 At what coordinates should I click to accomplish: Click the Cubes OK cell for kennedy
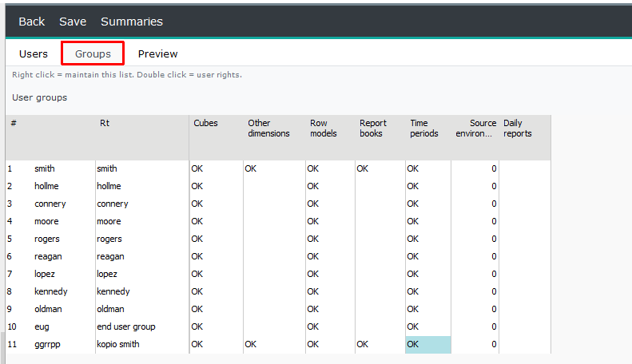pyautogui.click(x=197, y=291)
